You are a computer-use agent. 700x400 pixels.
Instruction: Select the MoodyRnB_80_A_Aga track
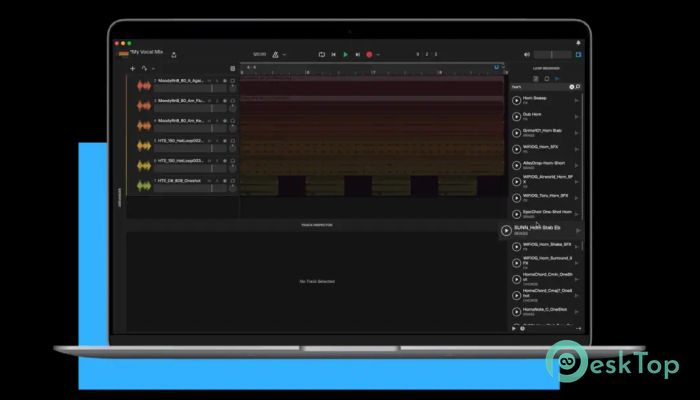click(181, 81)
